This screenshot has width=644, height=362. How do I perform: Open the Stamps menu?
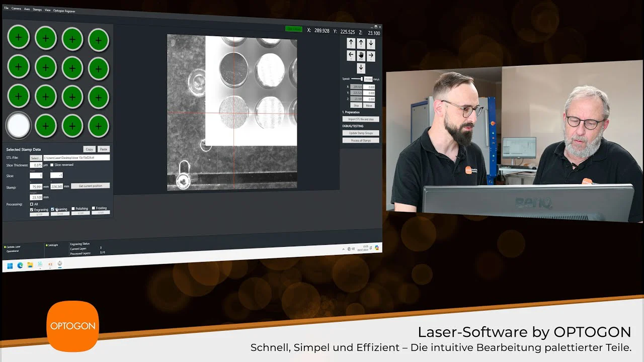(37, 10)
